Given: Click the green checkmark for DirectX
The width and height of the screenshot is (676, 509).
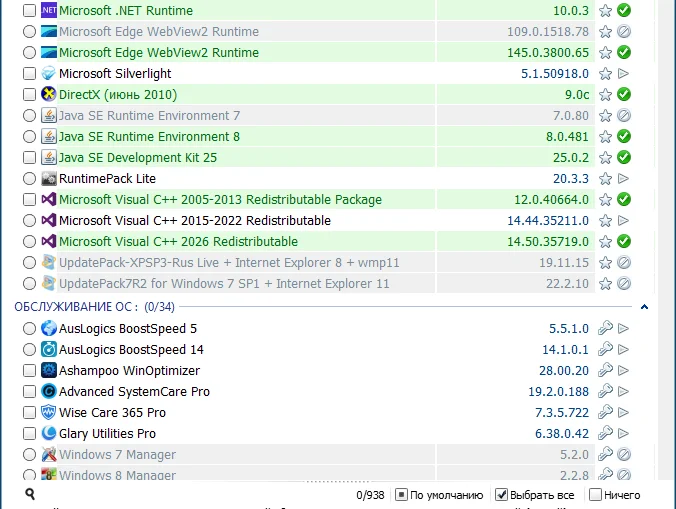Looking at the screenshot, I should tap(624, 95).
